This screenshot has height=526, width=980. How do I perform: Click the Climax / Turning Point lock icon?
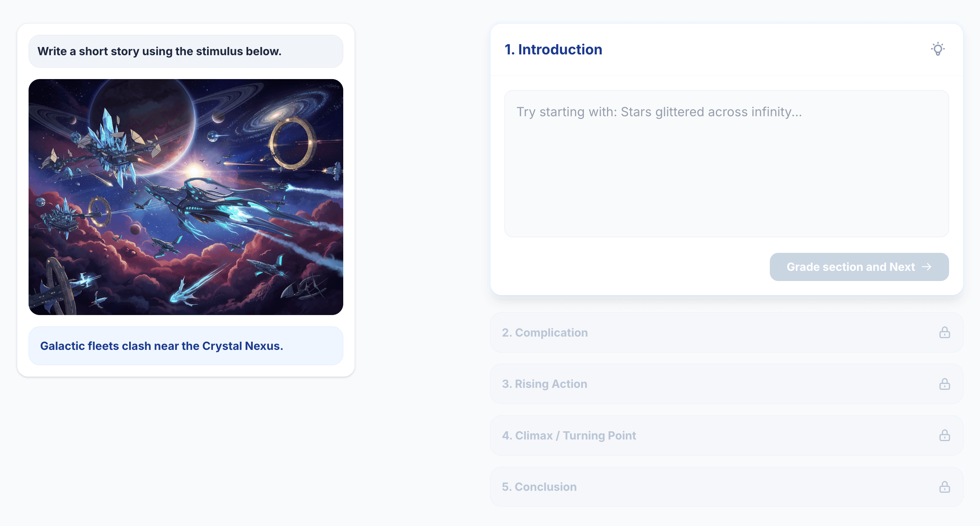tap(944, 435)
